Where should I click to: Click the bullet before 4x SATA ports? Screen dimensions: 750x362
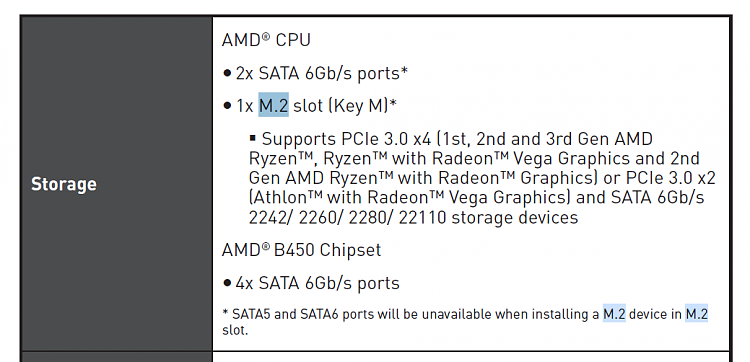227,283
